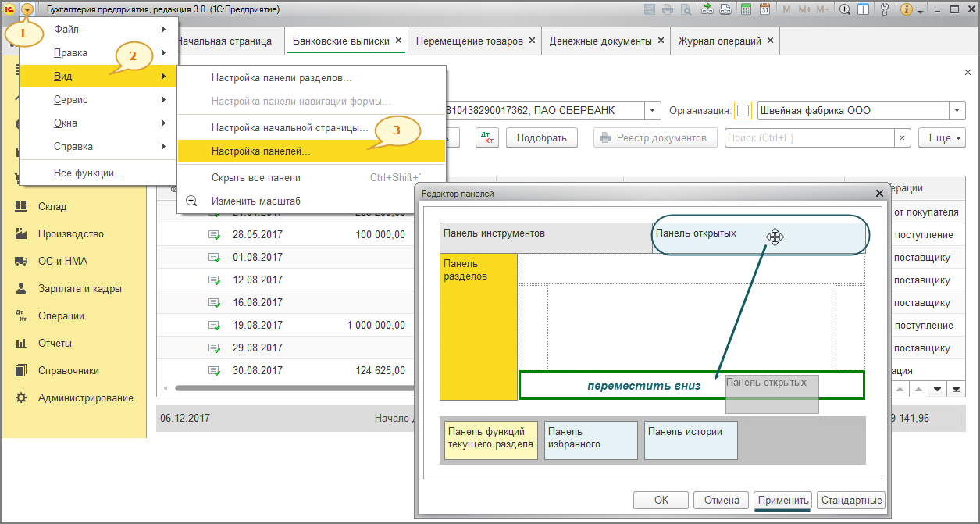Screen dimensions: 980x524
Task: Click the Реестр документов button
Action: tap(655, 138)
